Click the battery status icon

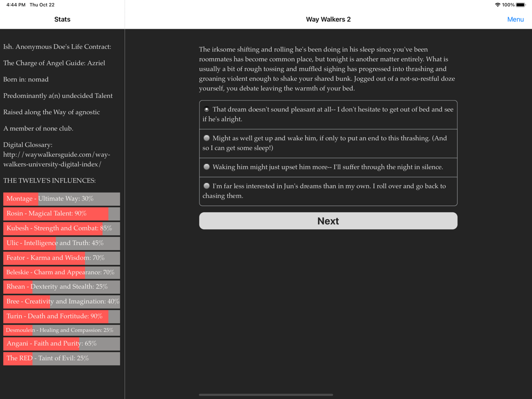521,5
